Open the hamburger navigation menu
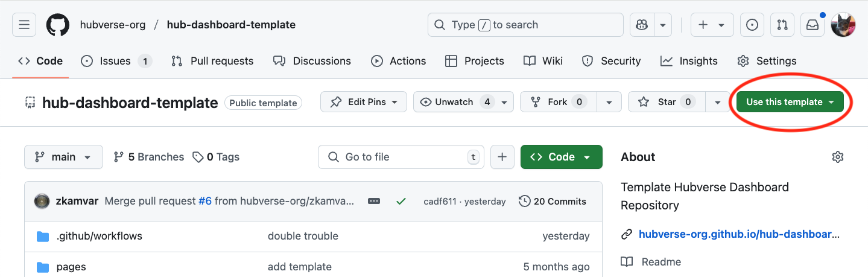 24,25
